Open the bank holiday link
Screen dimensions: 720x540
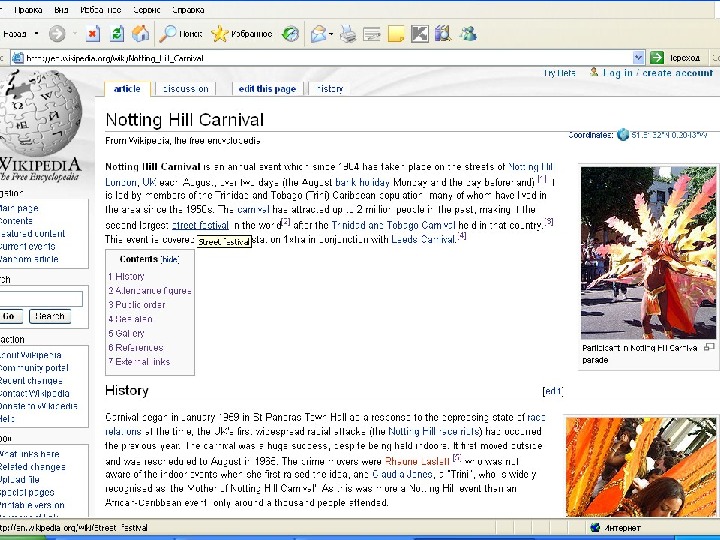point(363,182)
